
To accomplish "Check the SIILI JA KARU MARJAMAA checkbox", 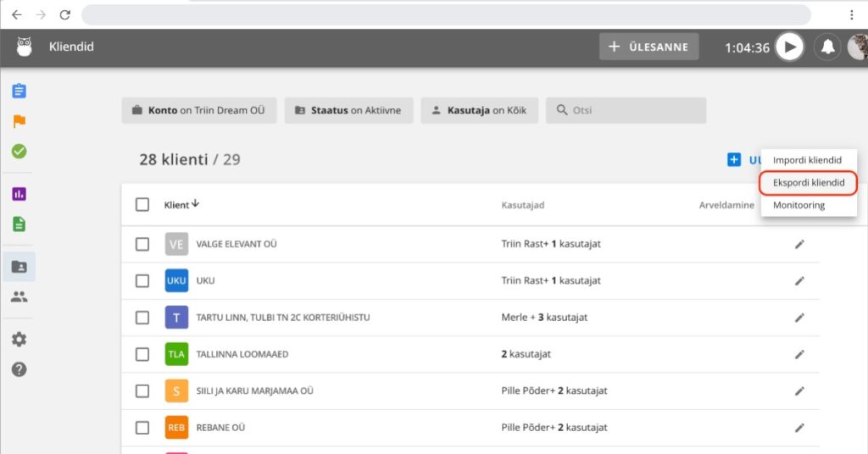I will tap(142, 391).
